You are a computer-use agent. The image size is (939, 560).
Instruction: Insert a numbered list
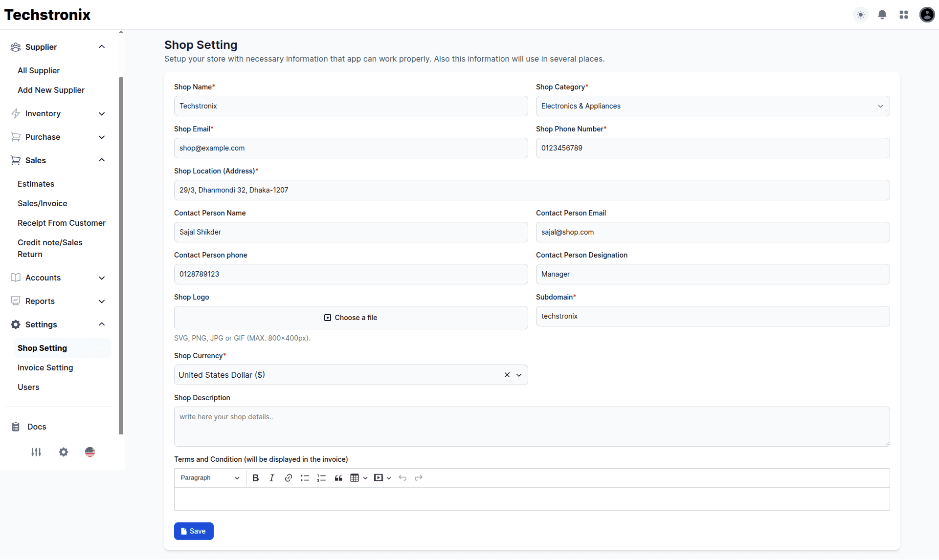coord(321,478)
